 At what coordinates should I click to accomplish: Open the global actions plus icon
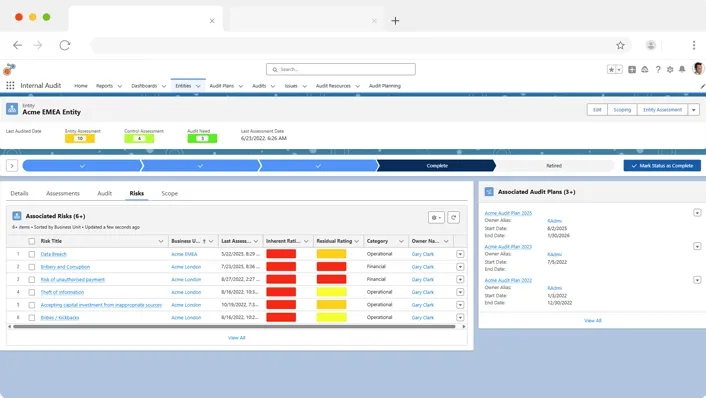[632, 69]
